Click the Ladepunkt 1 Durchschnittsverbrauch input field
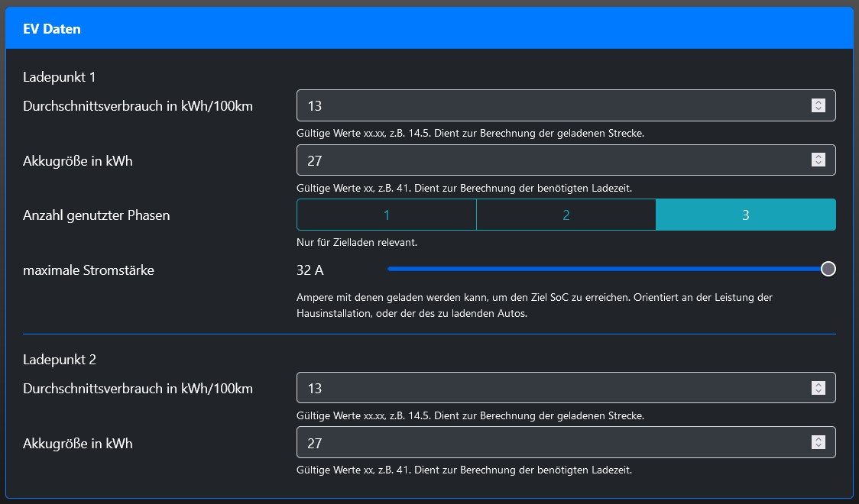This screenshot has width=859, height=504. pos(566,105)
